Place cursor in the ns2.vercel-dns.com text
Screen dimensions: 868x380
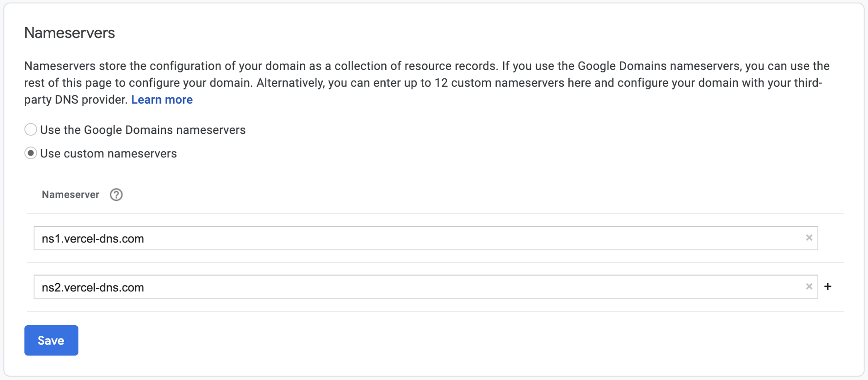tap(93, 287)
